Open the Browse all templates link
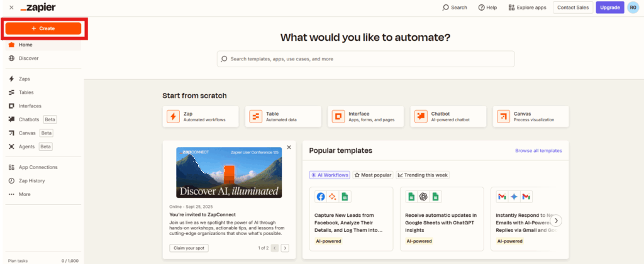The height and width of the screenshot is (264, 644). (538, 151)
